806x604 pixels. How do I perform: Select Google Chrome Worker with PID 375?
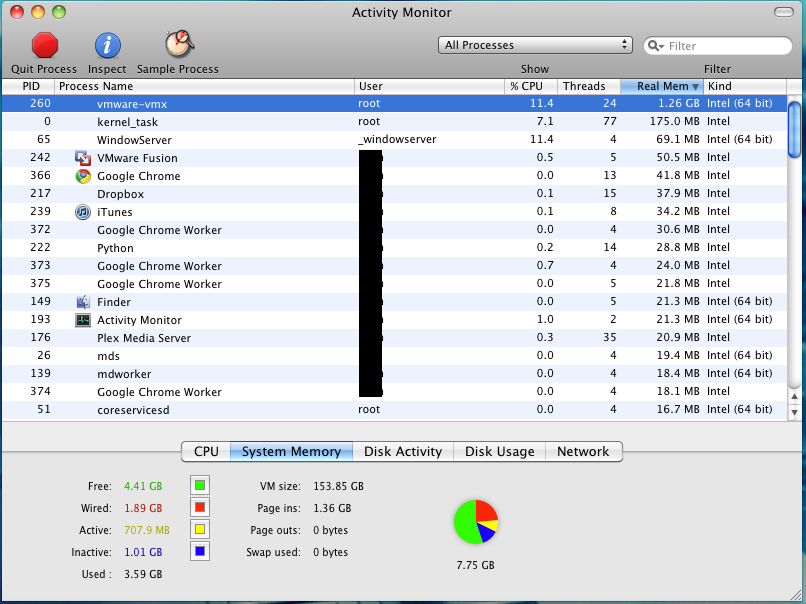click(394, 283)
